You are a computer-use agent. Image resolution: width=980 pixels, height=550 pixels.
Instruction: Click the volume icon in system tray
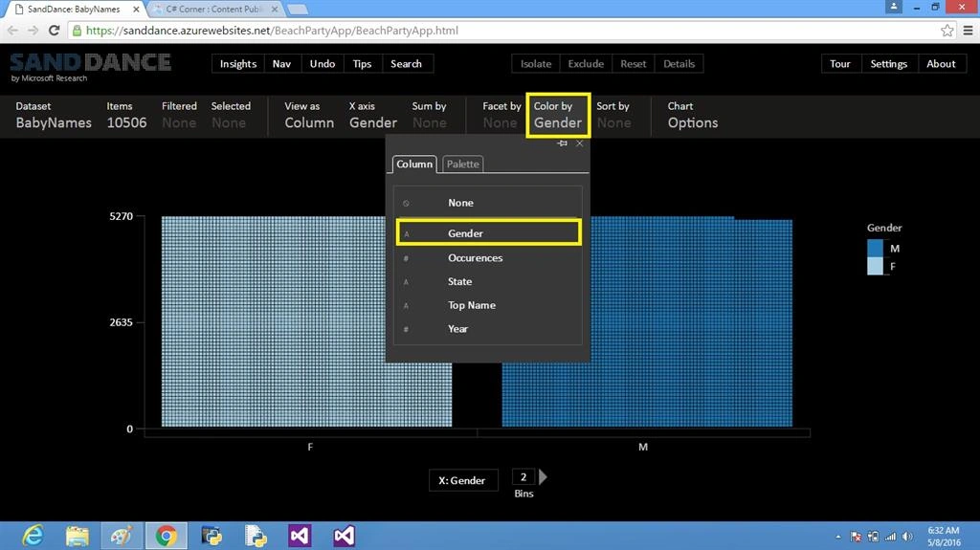click(x=907, y=537)
